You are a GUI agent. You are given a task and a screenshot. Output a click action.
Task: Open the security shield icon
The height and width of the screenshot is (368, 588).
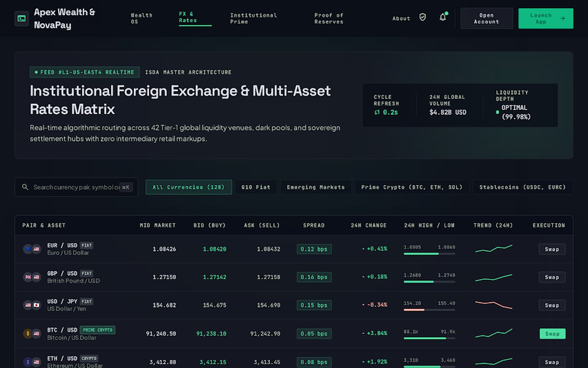(x=423, y=17)
